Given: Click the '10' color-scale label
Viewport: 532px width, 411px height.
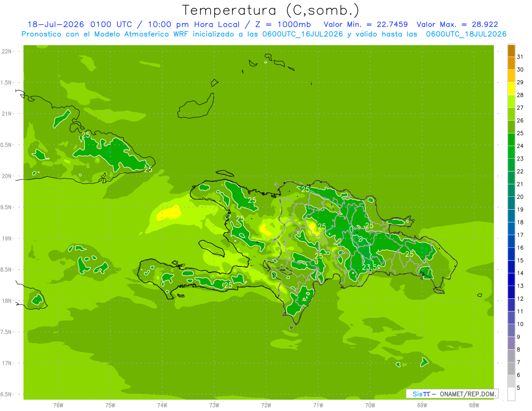Looking at the screenshot, I should click(520, 324).
